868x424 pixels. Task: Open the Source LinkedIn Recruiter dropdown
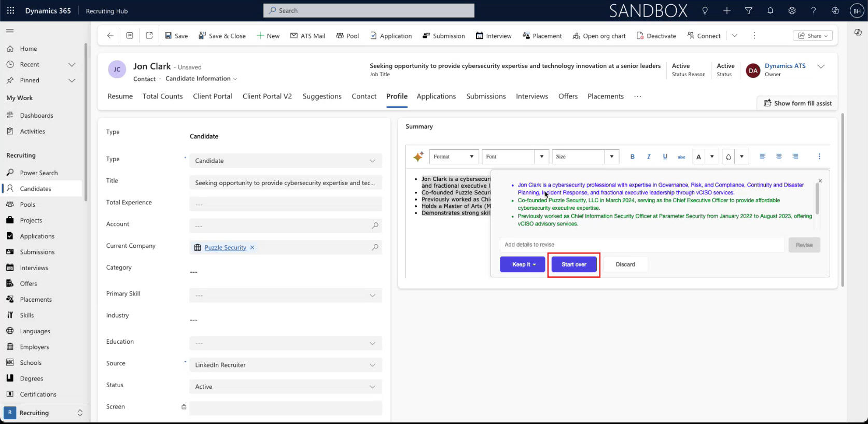coord(285,365)
